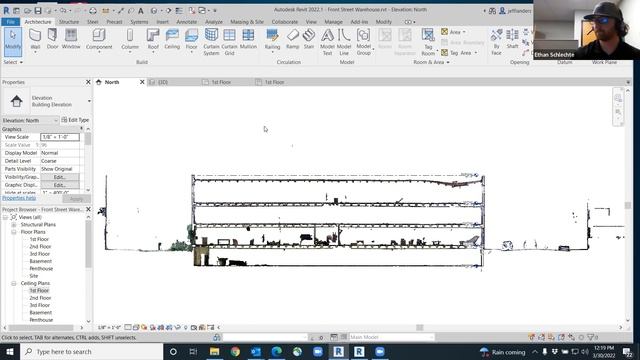
Task: Select the Stair tool
Action: coord(309,39)
